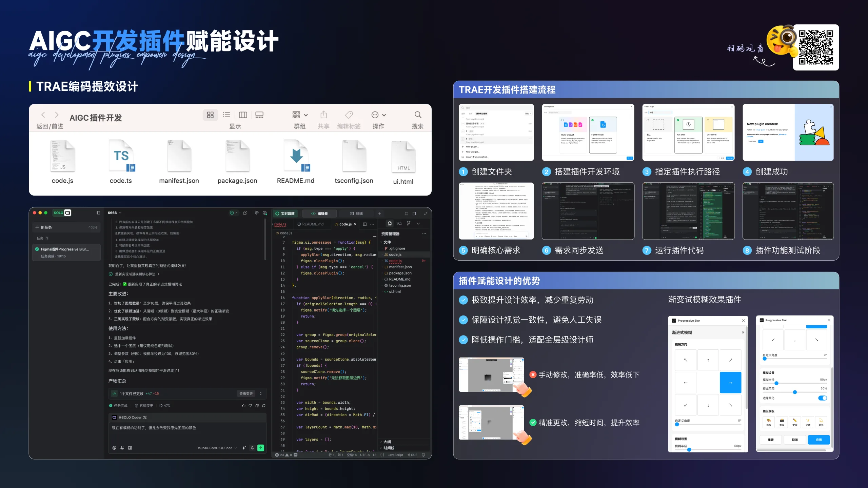Click the notification bell in status bar
This screenshot has width=868, height=488.
coord(423,455)
